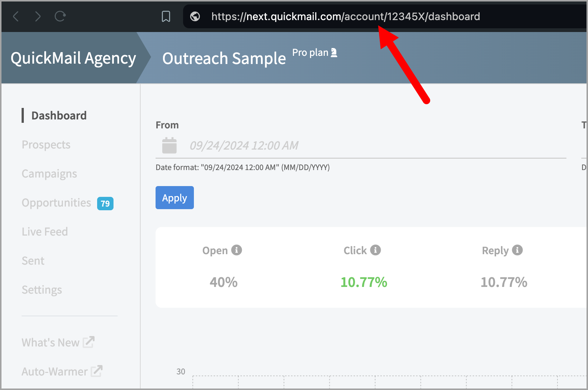The image size is (588, 390).
Task: Click the What's New external link icon
Action: tap(89, 342)
